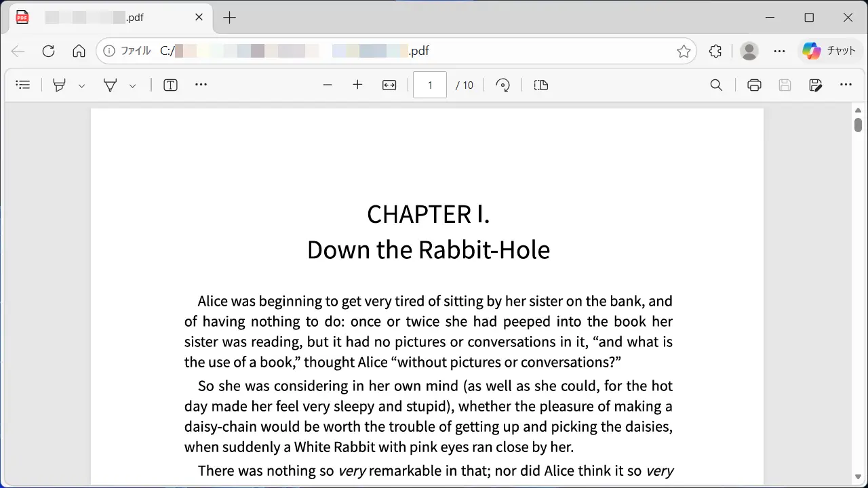Toggle page view layout
Screen dimensions: 868x488
tap(540, 85)
